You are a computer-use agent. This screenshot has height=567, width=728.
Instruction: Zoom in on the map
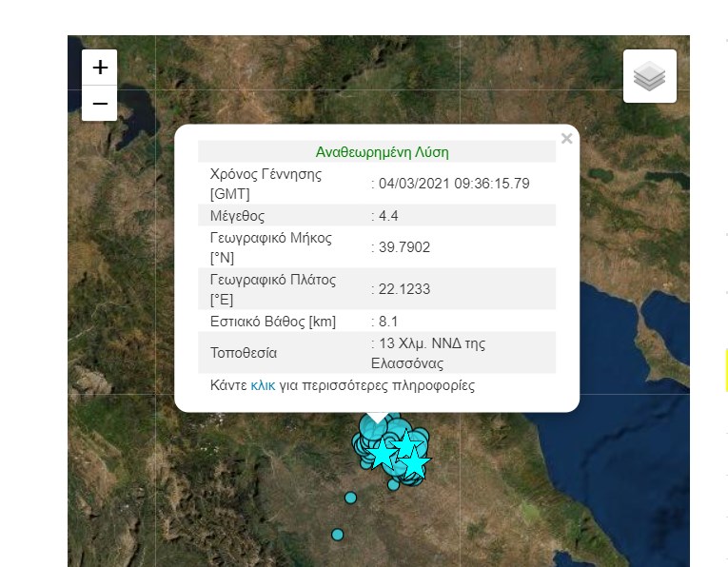click(100, 68)
